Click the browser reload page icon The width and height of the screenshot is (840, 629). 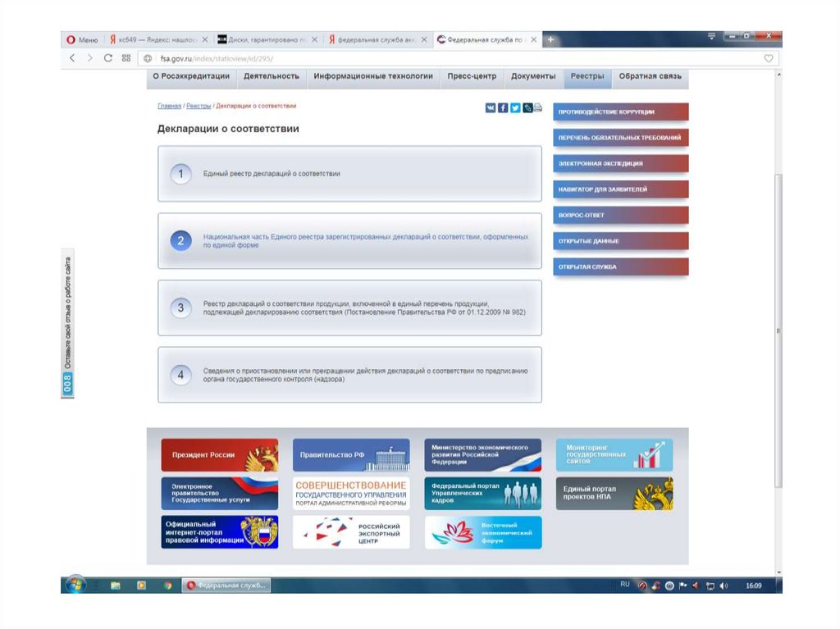coord(107,58)
